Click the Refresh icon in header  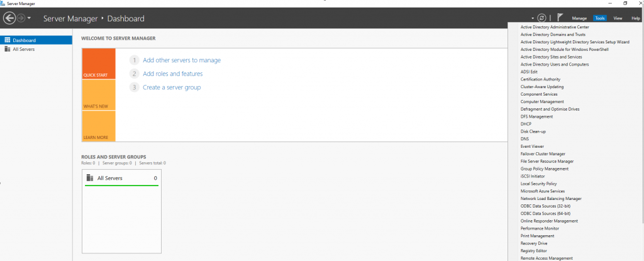pyautogui.click(x=541, y=18)
